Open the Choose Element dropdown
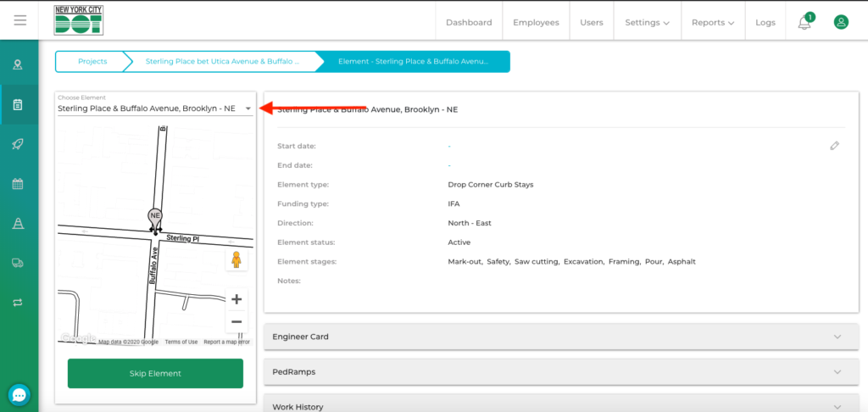This screenshot has width=868, height=412. 155,109
